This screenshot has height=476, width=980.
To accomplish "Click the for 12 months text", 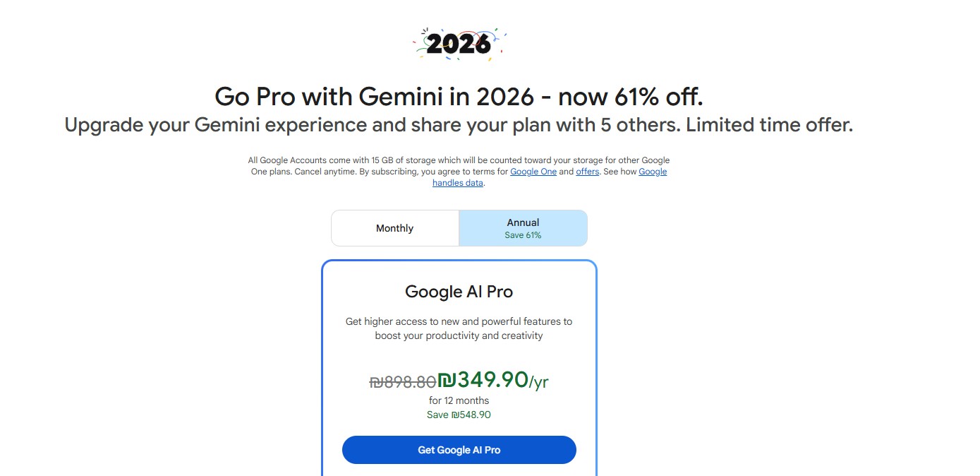I will click(459, 400).
